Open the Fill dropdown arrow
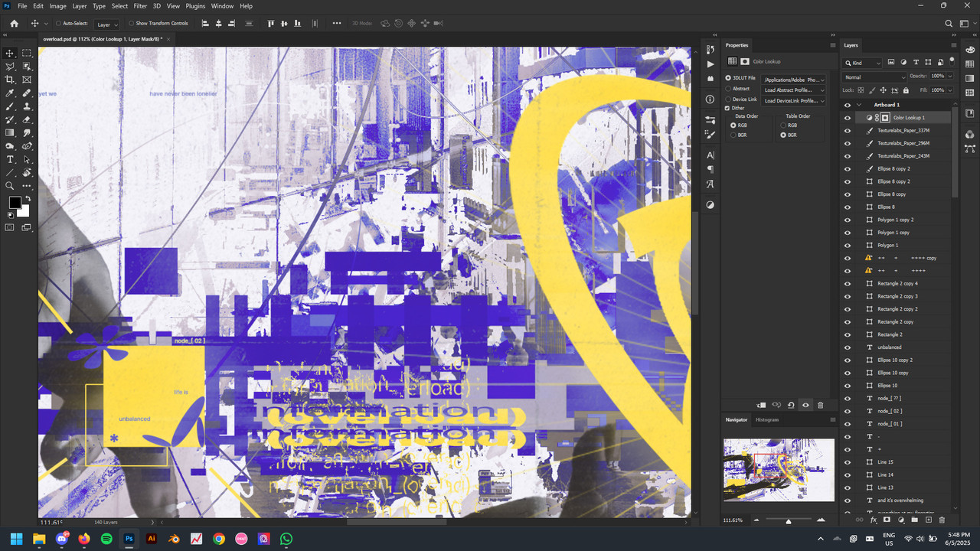This screenshot has height=551, width=980. click(950, 90)
